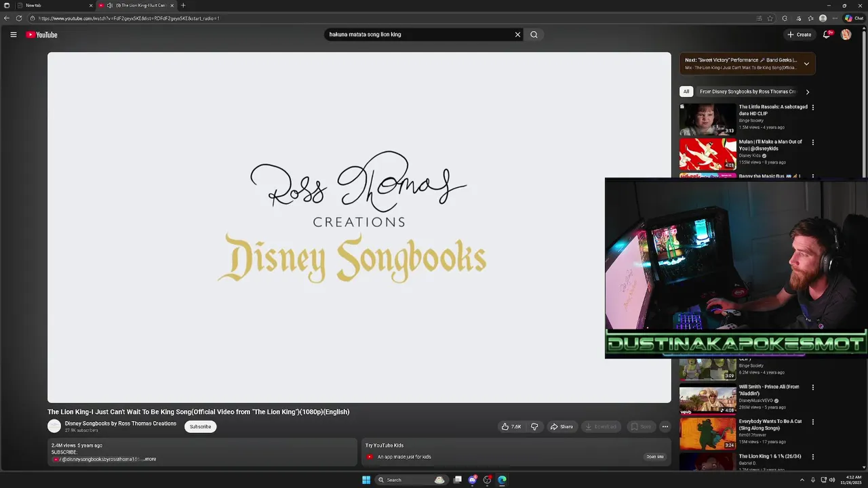Open site for YouTube Kids
This screenshot has width=868, height=488.
click(x=654, y=457)
